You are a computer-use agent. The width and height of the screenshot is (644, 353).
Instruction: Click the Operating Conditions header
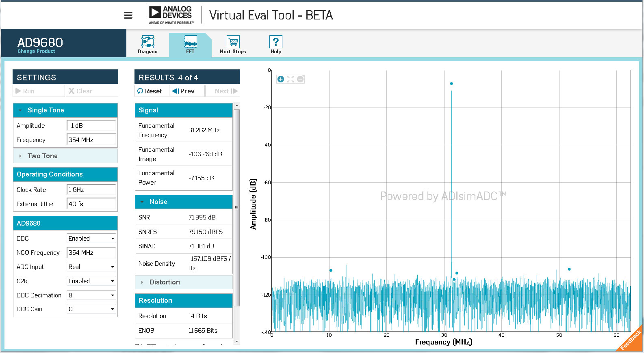(65, 174)
